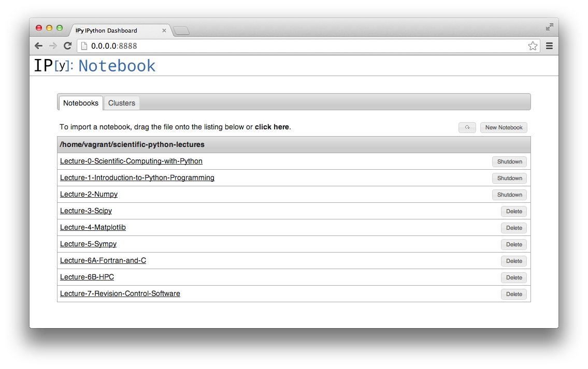Bookmark this page with the star icon
588x369 pixels.
(533, 46)
